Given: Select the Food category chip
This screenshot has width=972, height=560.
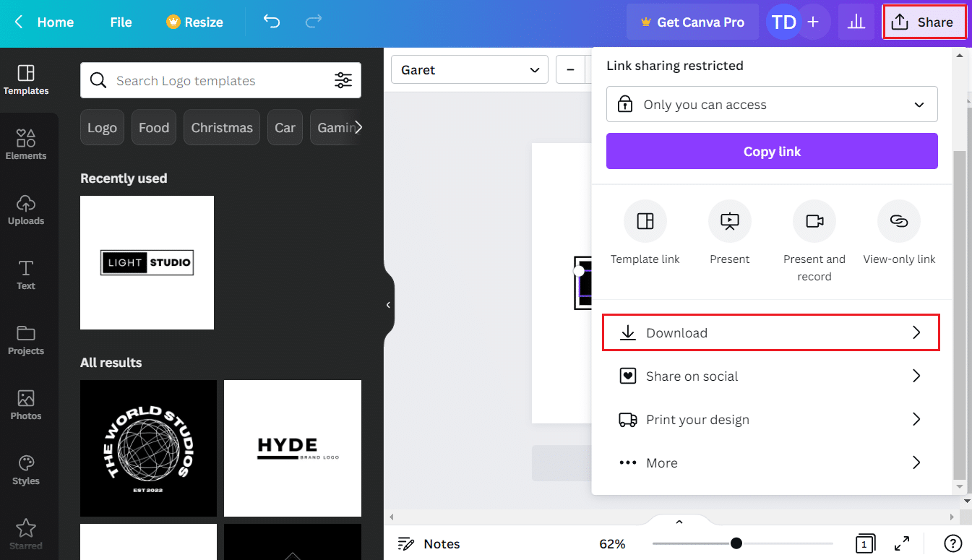Looking at the screenshot, I should click(154, 127).
